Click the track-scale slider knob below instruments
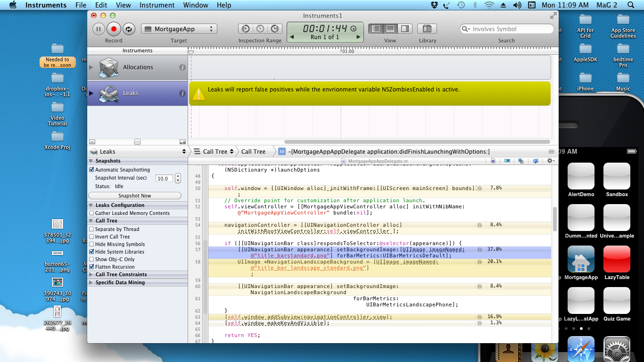644x362 pixels. [137, 141]
